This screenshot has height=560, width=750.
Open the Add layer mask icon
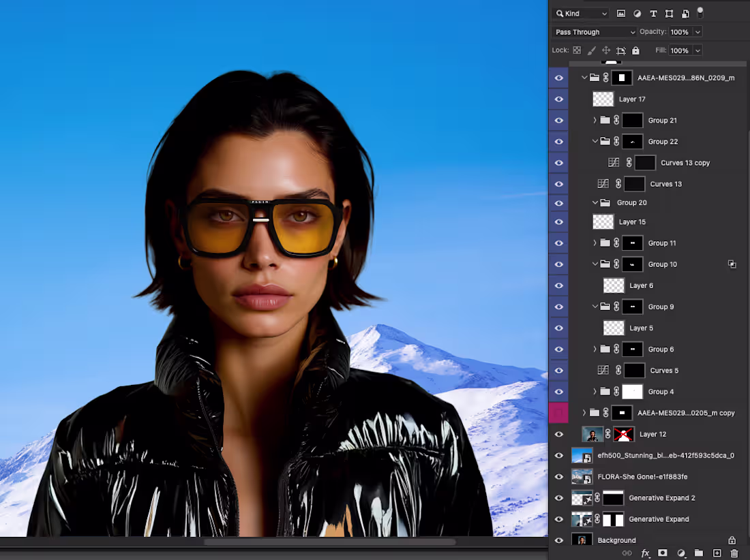(662, 553)
